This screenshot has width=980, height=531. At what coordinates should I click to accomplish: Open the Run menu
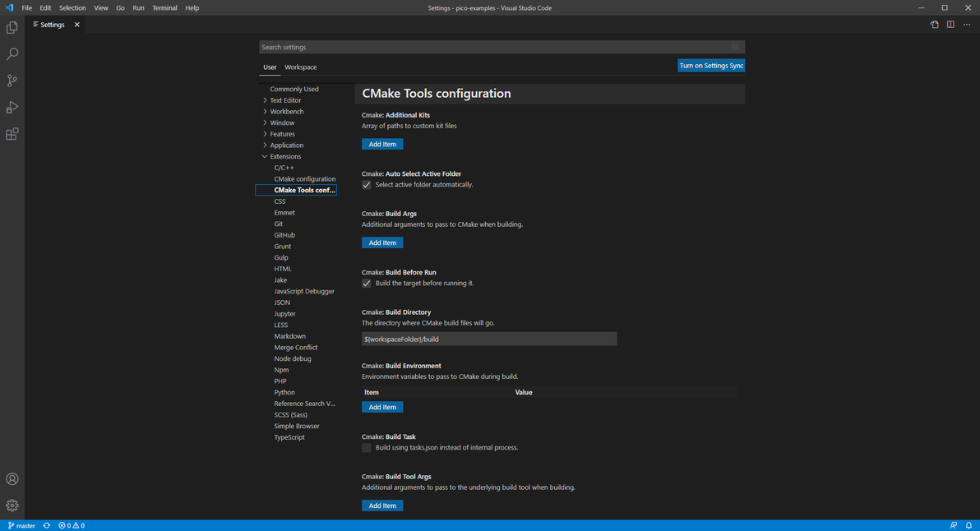pyautogui.click(x=138, y=7)
